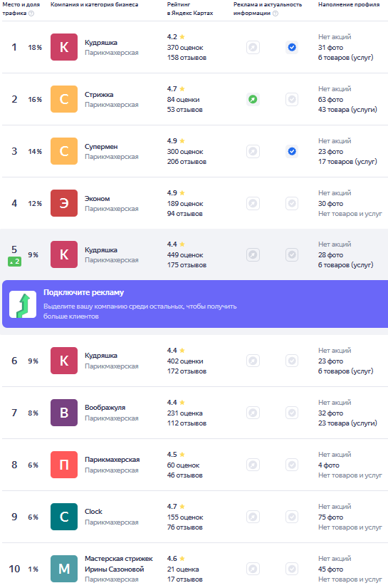Click help icon next to 'трафика' header

pos(31,14)
